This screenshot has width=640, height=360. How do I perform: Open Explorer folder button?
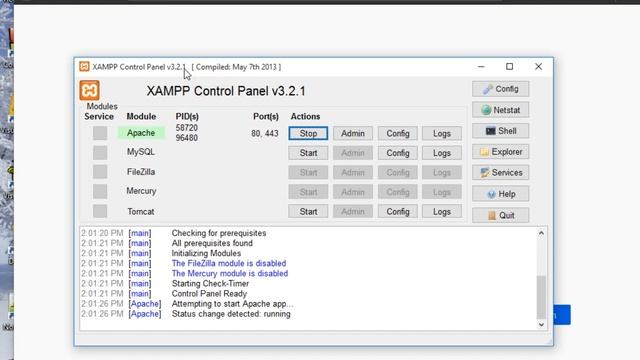500,152
